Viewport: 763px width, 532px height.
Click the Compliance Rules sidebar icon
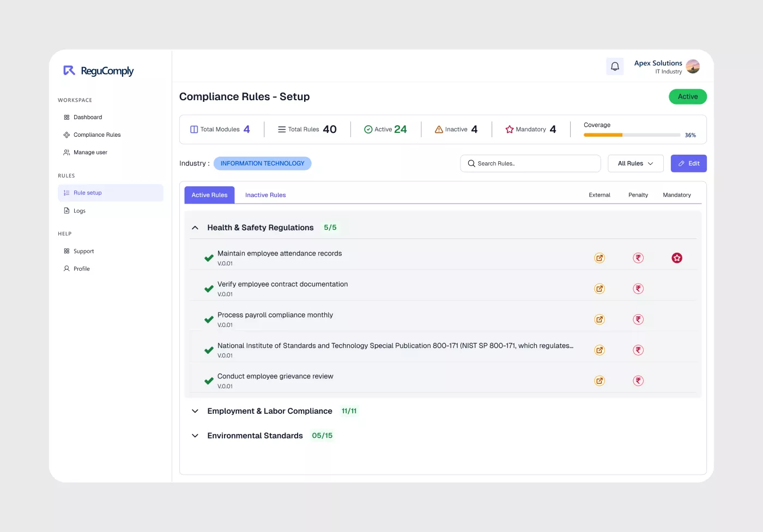[x=66, y=134]
